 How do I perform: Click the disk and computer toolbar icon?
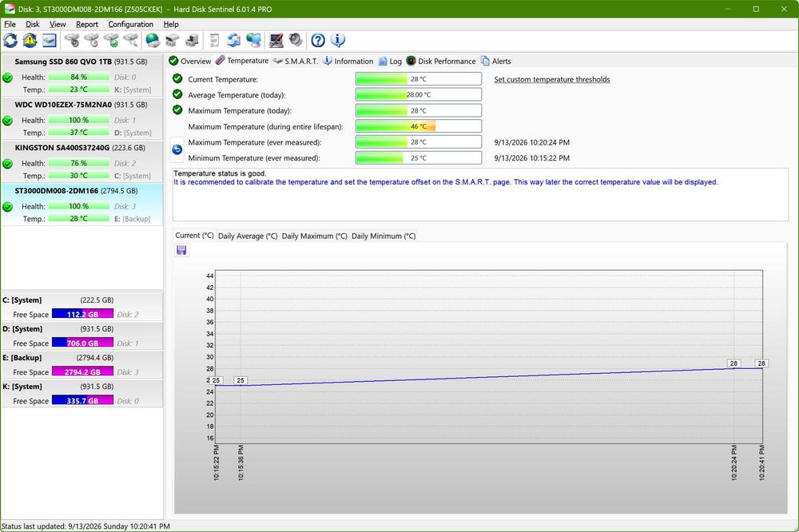(192, 40)
